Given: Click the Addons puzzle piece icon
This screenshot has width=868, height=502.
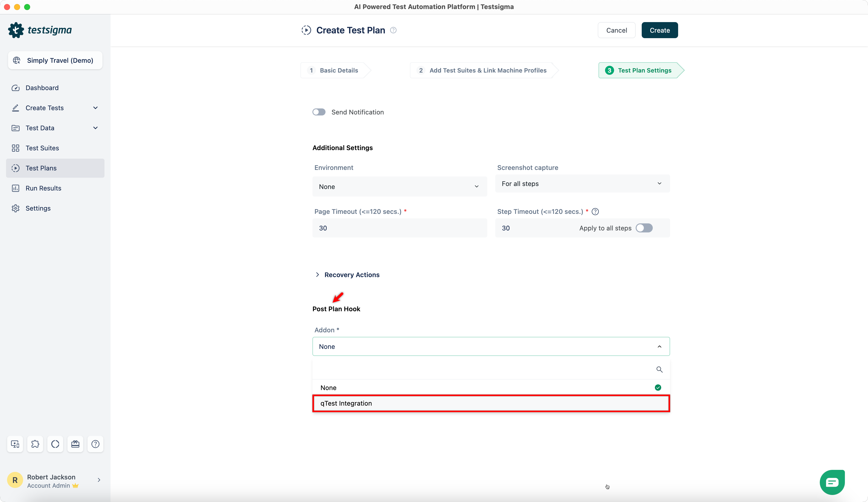Looking at the screenshot, I should [35, 444].
